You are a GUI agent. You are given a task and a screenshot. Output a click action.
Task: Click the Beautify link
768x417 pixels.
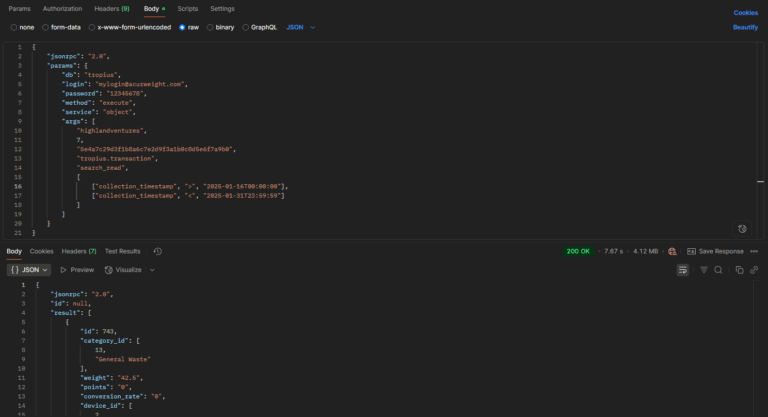[x=745, y=27]
